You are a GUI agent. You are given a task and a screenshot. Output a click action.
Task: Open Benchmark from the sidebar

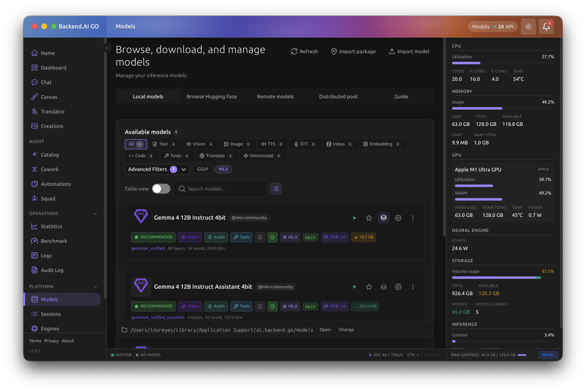click(54, 241)
